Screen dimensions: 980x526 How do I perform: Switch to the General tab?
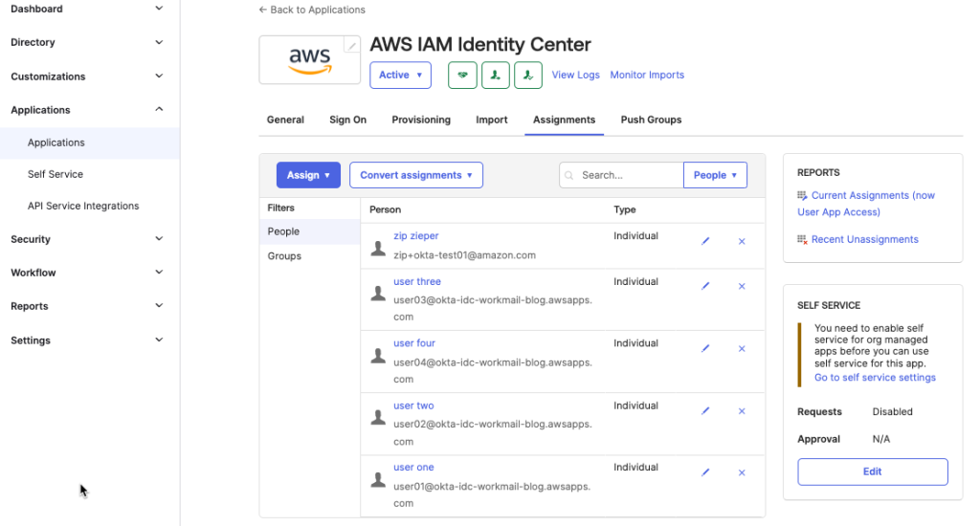click(x=285, y=120)
